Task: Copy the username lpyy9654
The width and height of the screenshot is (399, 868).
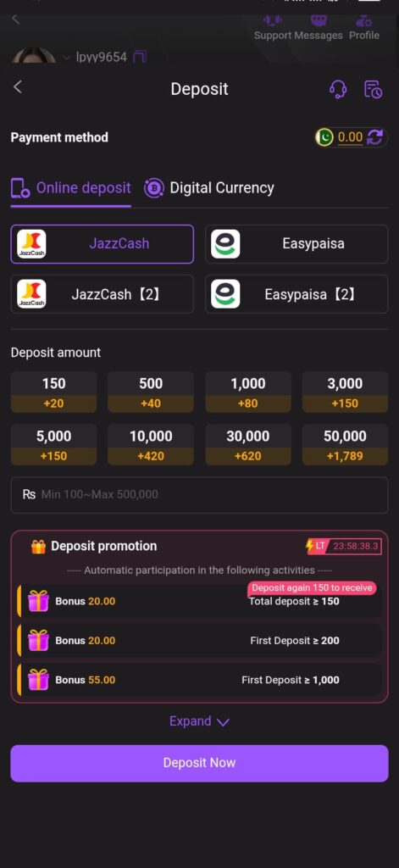Action: click(x=140, y=57)
